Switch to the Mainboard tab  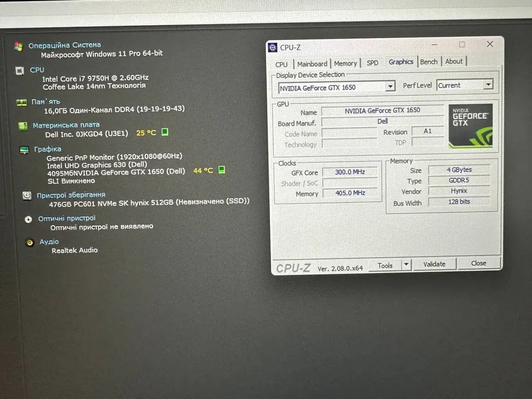pos(312,64)
